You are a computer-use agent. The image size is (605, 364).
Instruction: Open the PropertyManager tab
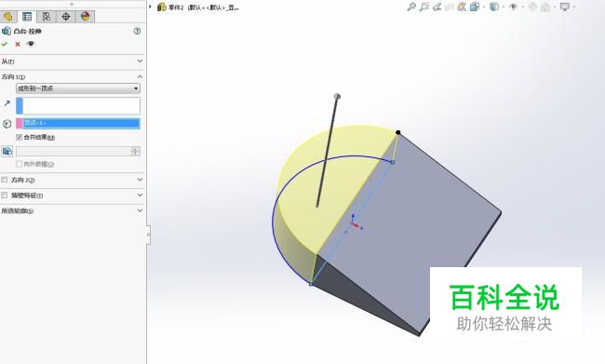tap(27, 16)
